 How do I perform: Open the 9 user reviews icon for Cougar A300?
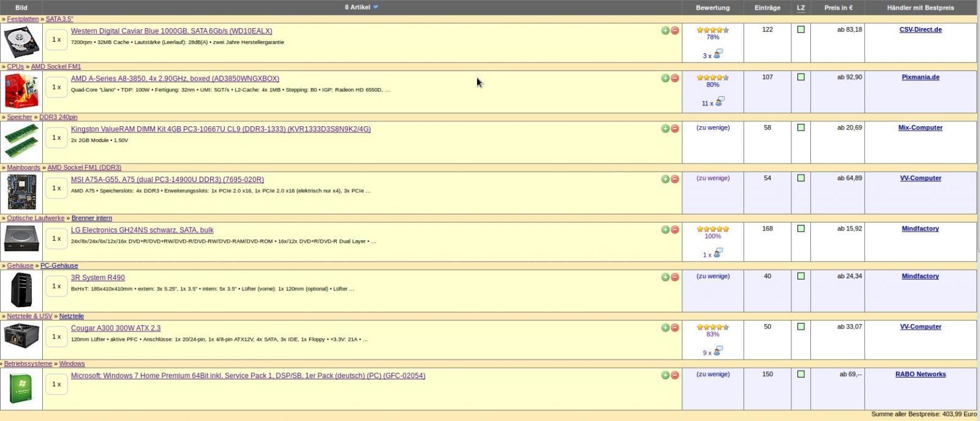pos(718,351)
